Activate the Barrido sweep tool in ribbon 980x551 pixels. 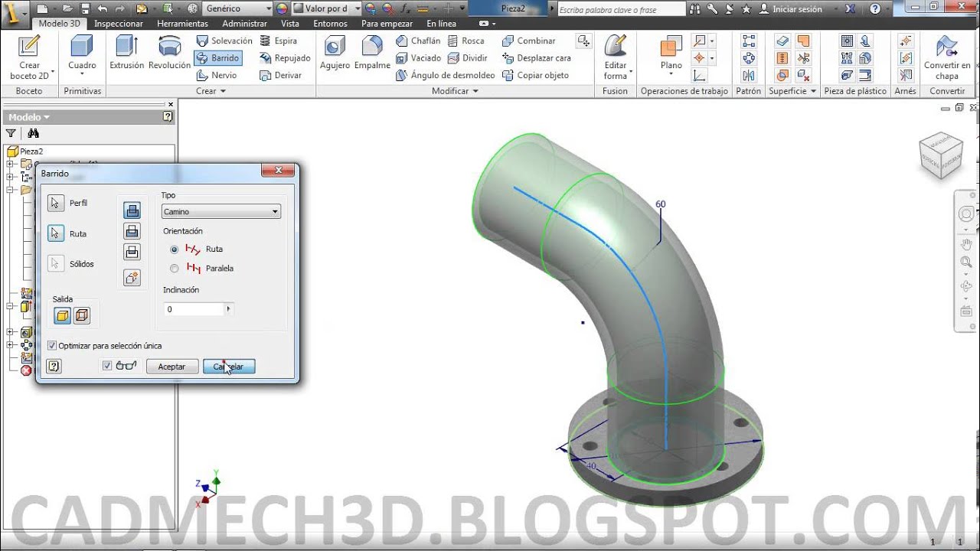(x=217, y=58)
